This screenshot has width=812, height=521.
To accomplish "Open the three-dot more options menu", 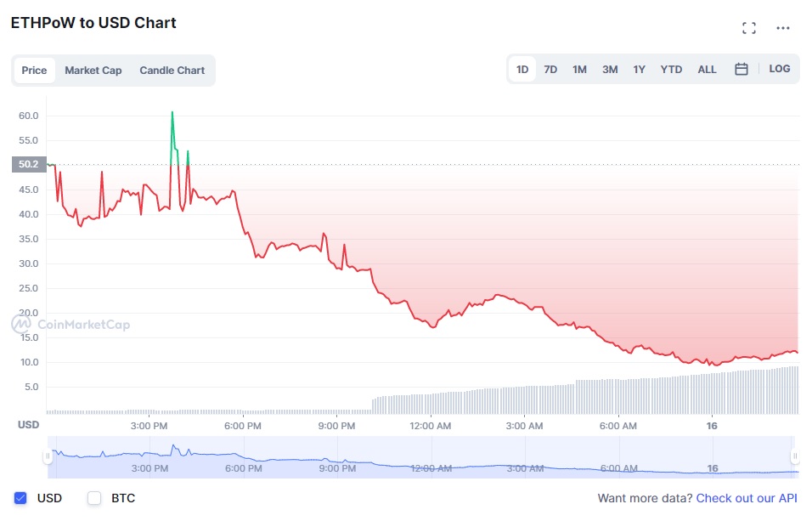I will coord(782,28).
